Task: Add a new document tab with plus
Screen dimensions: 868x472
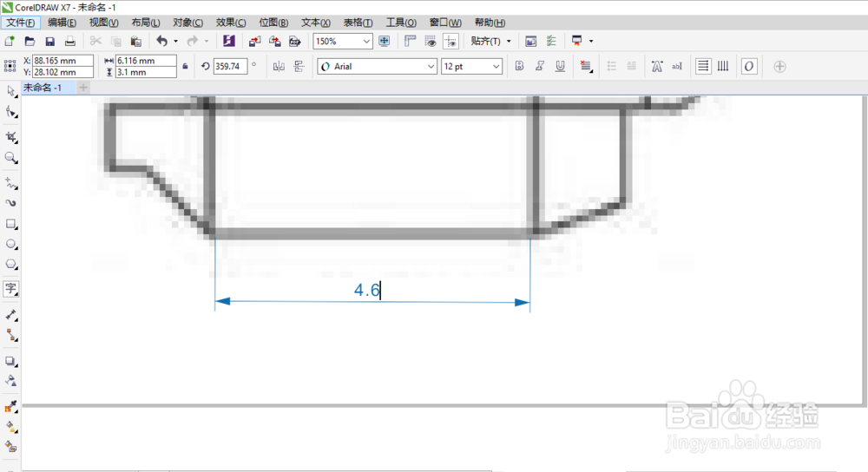Action: coord(83,88)
